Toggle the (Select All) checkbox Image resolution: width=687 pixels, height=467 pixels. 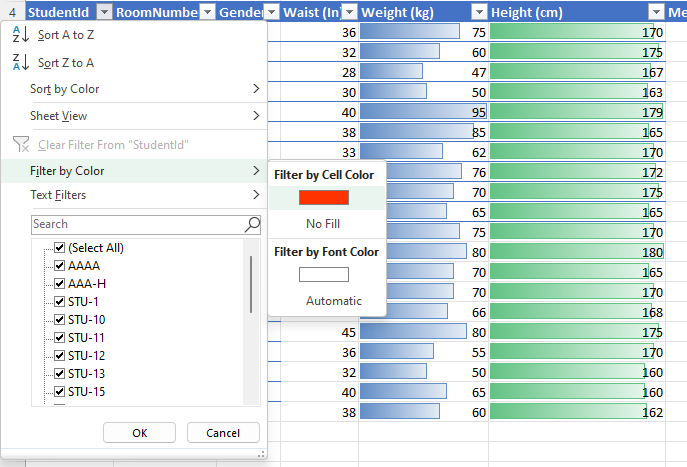(60, 248)
